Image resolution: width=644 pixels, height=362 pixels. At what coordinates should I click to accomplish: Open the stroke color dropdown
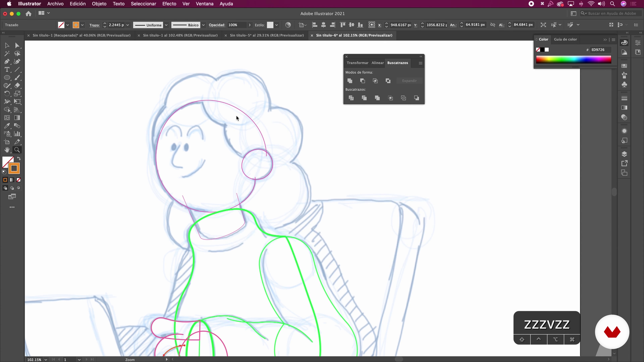pos(82,25)
